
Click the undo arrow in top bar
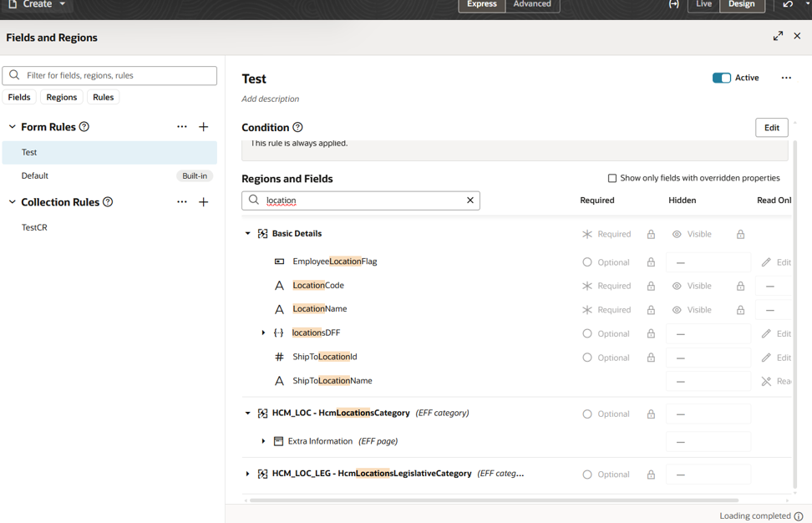788,5
